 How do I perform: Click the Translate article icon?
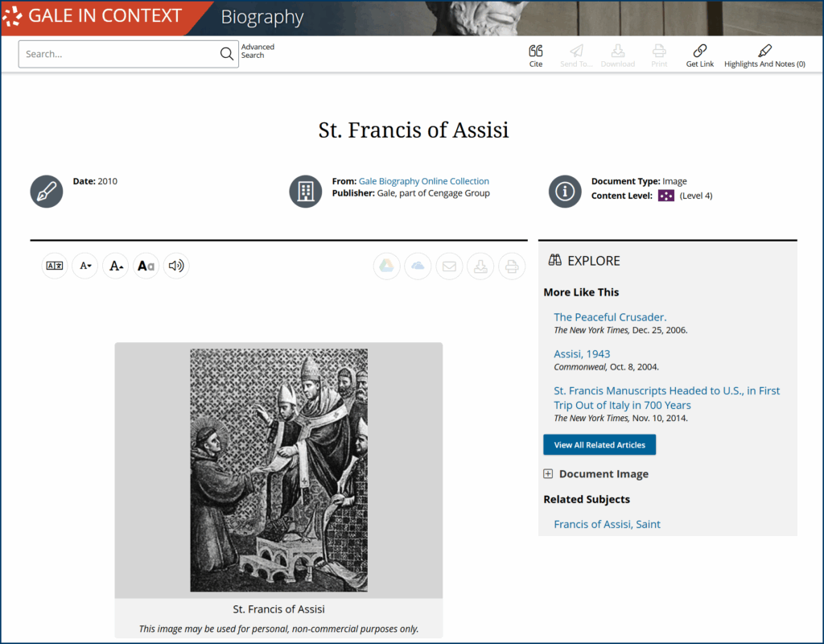point(55,266)
